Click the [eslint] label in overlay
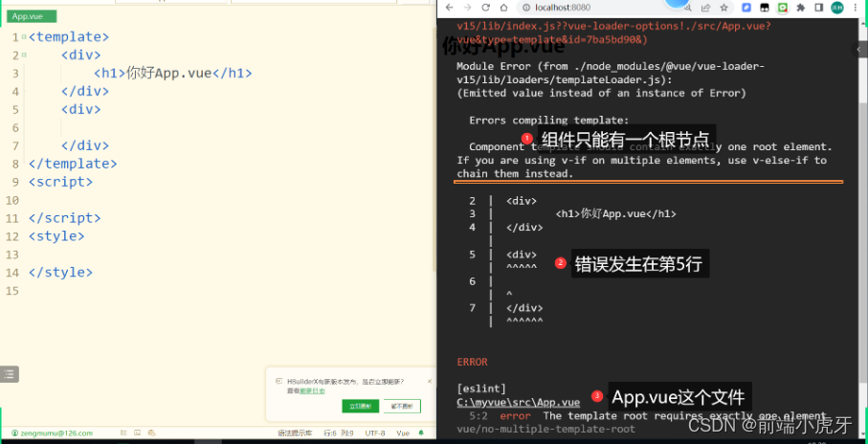The height and width of the screenshot is (444, 868). [481, 389]
